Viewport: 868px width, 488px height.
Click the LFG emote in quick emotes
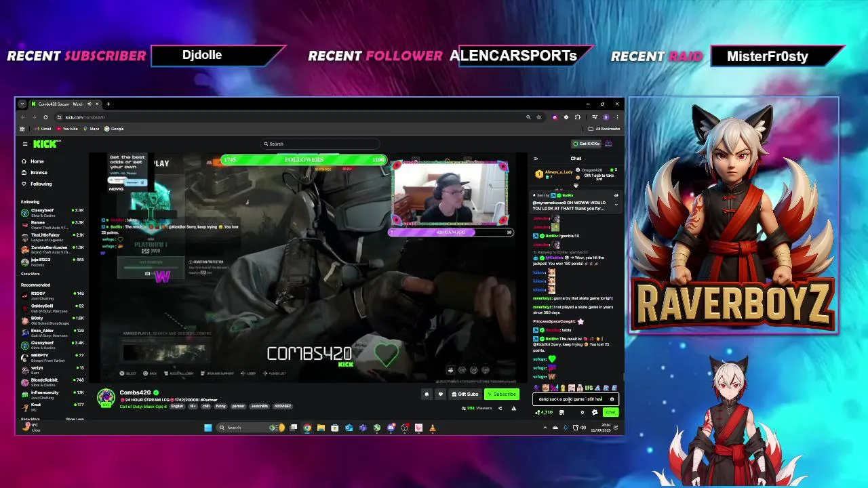tap(588, 388)
